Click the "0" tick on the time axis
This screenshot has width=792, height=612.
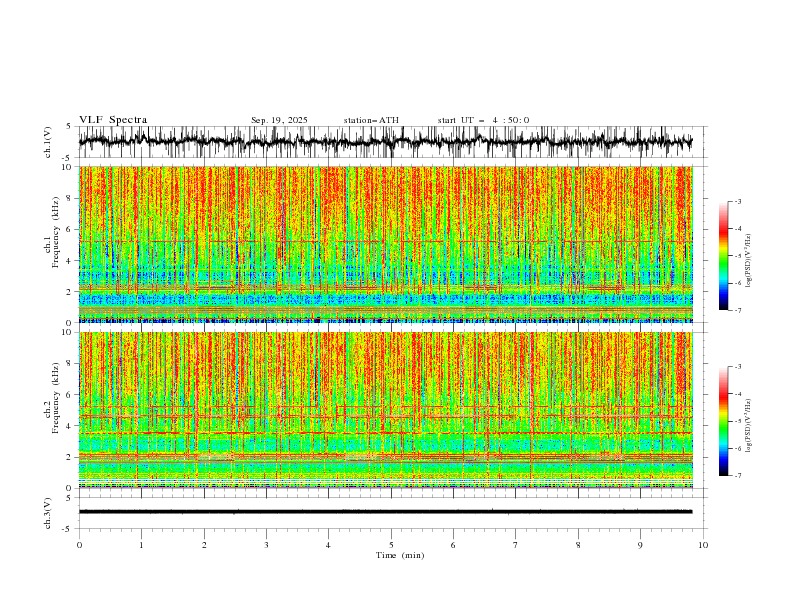[x=79, y=545]
